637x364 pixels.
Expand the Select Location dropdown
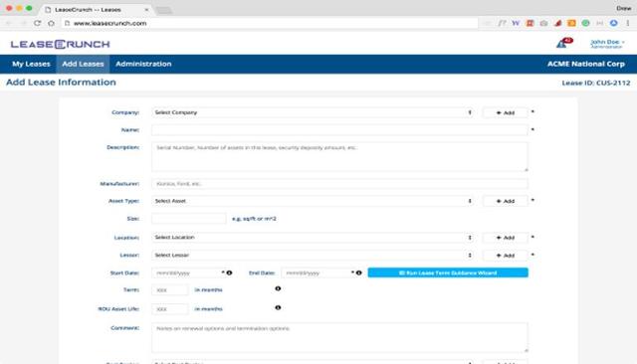(x=313, y=238)
